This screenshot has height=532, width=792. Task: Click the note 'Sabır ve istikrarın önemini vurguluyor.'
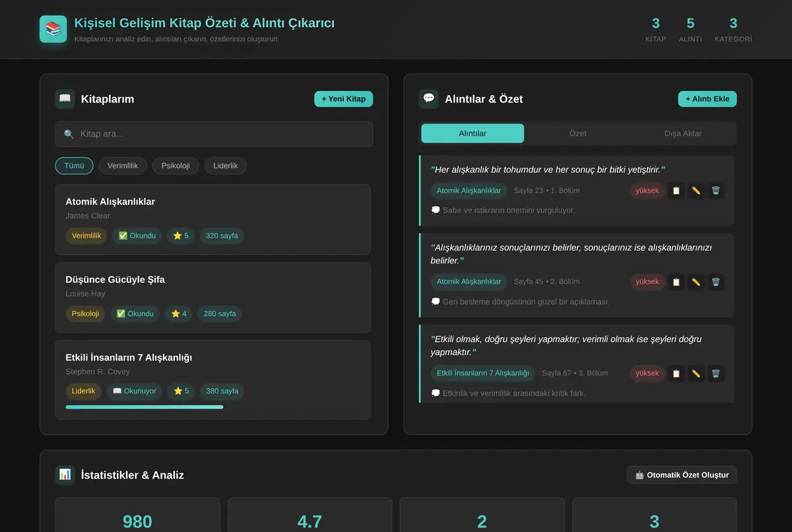(x=503, y=211)
